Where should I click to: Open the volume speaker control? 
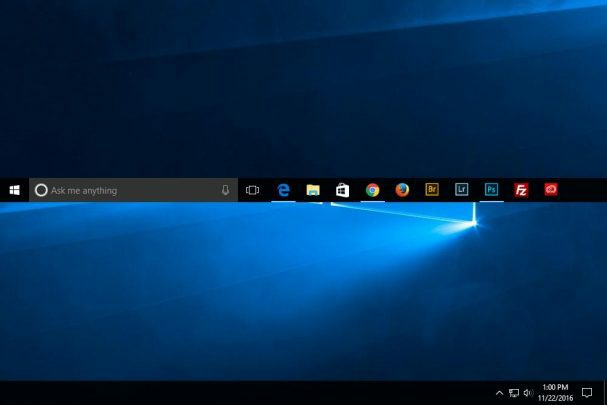point(527,393)
